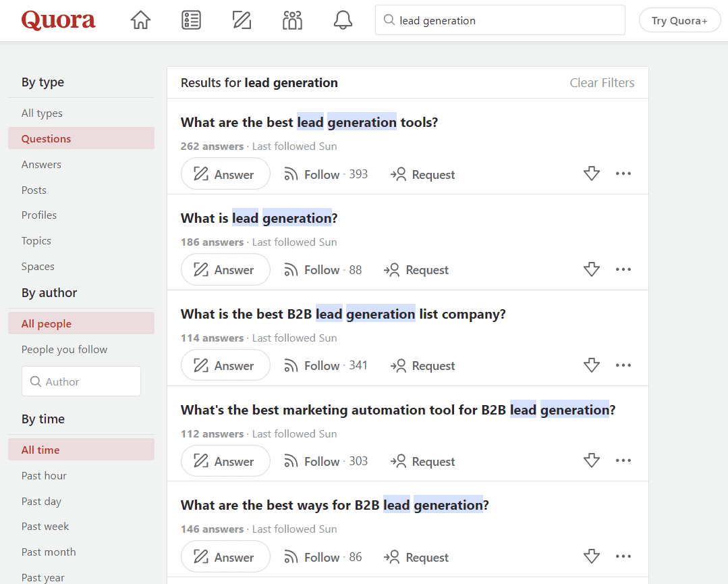The image size is (728, 584).
Task: Request answers for best ways B2B question
Action: point(416,557)
